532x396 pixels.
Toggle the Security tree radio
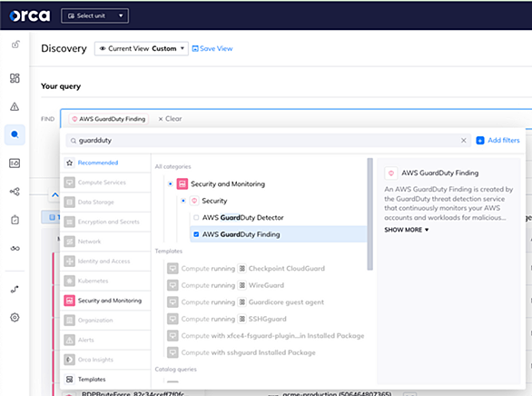click(183, 201)
